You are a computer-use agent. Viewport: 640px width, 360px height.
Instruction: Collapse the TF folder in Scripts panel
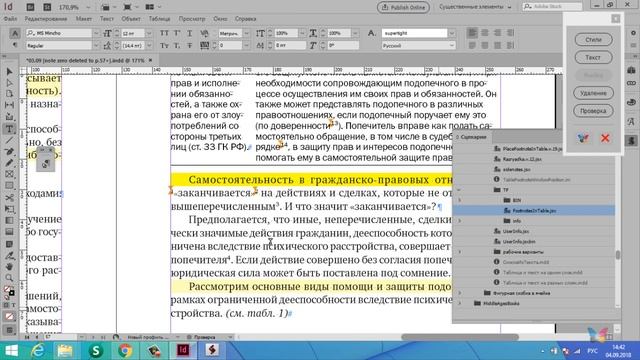pos(460,190)
